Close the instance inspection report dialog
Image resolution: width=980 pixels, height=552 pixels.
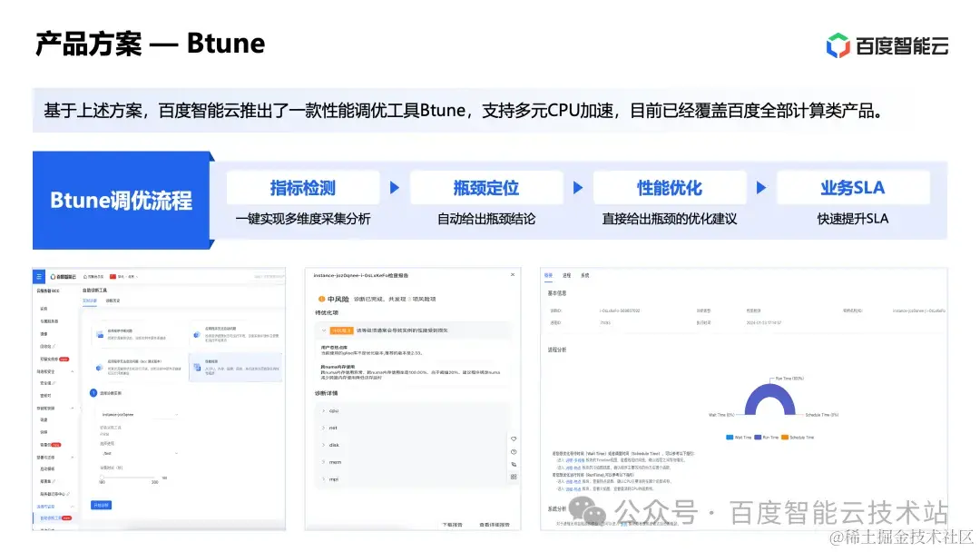[513, 275]
